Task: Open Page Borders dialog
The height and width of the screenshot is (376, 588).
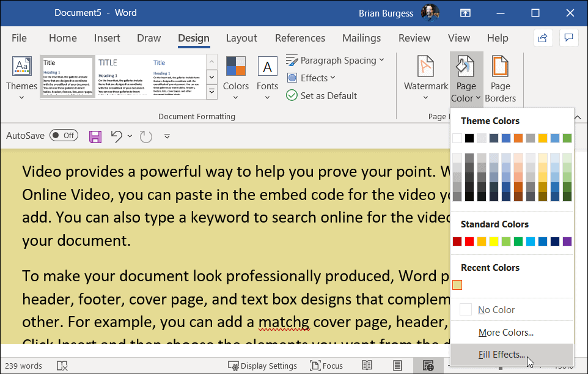Action: pyautogui.click(x=500, y=78)
